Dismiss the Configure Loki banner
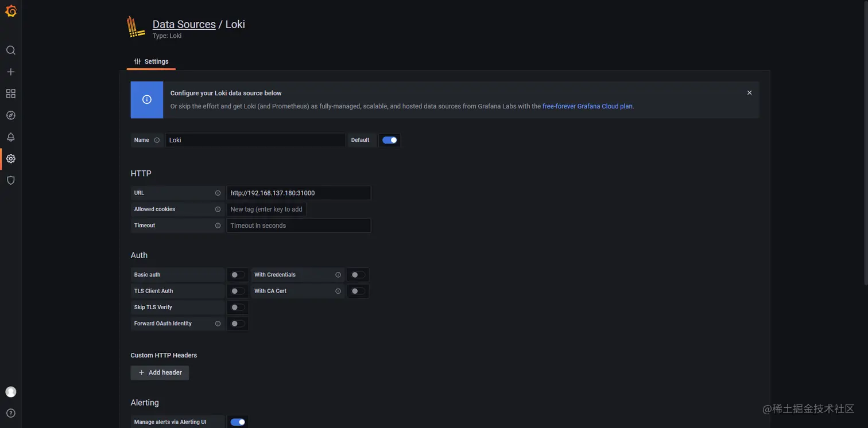 [749, 92]
